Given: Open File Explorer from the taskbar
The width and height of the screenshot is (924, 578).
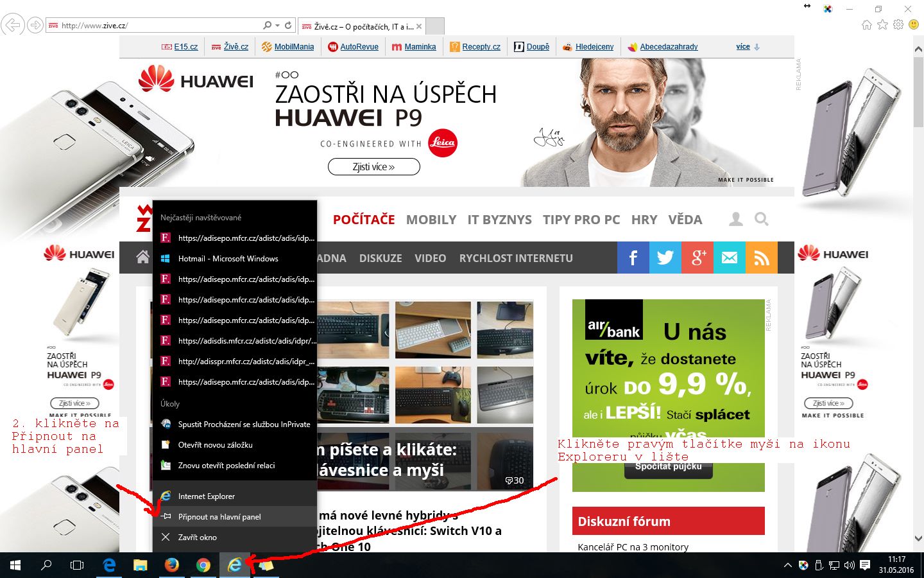Looking at the screenshot, I should (140, 565).
